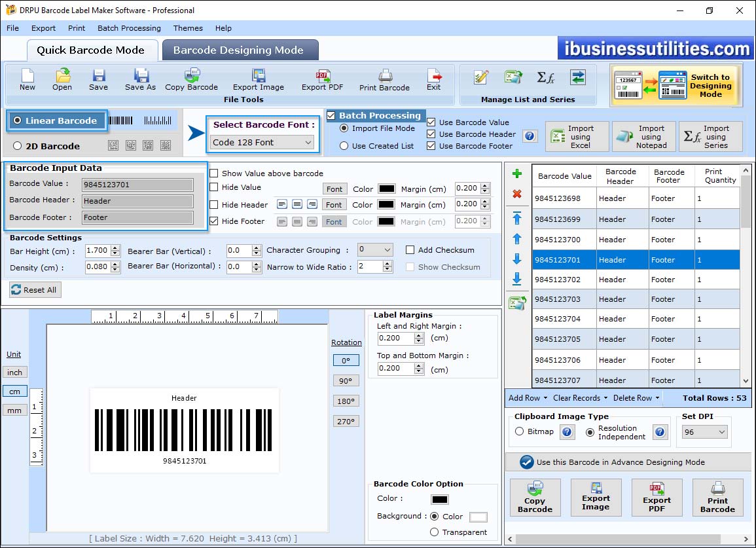Select Quick Barcode Mode tab
The width and height of the screenshot is (756, 548).
tap(92, 50)
